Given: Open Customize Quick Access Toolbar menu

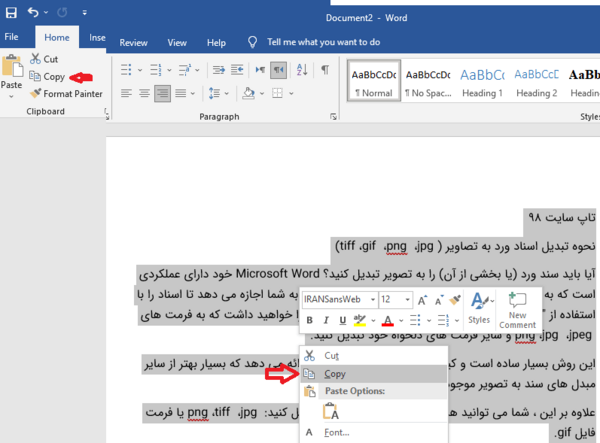Looking at the screenshot, I should (85, 13).
